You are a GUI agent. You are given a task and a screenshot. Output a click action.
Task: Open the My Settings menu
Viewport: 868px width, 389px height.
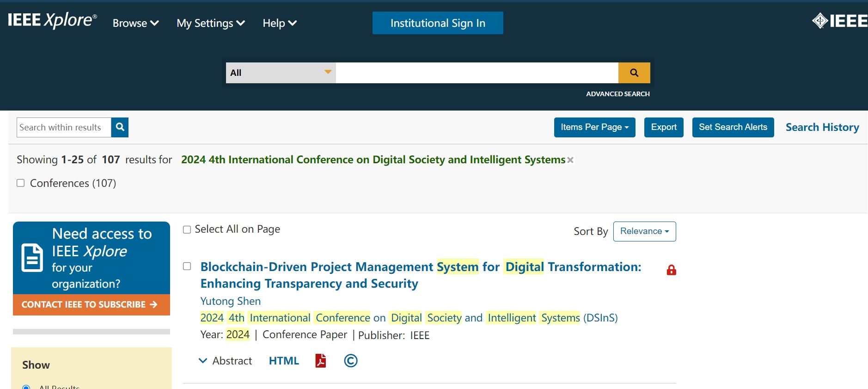[210, 23]
